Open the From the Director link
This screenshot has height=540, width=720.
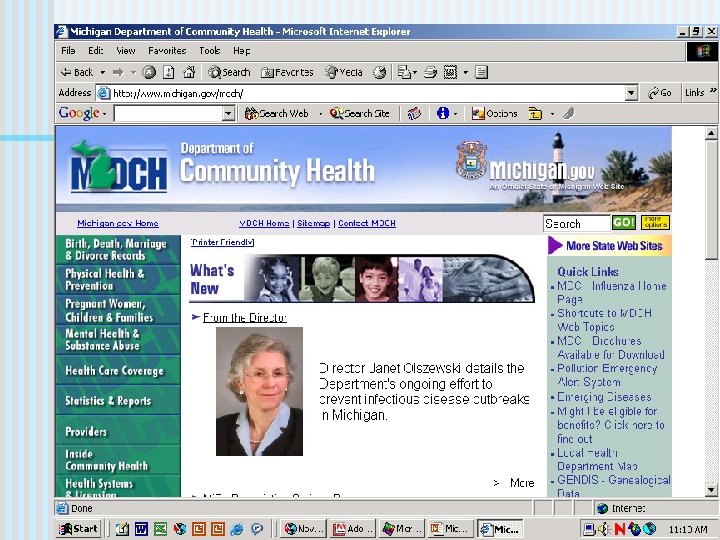click(x=245, y=317)
